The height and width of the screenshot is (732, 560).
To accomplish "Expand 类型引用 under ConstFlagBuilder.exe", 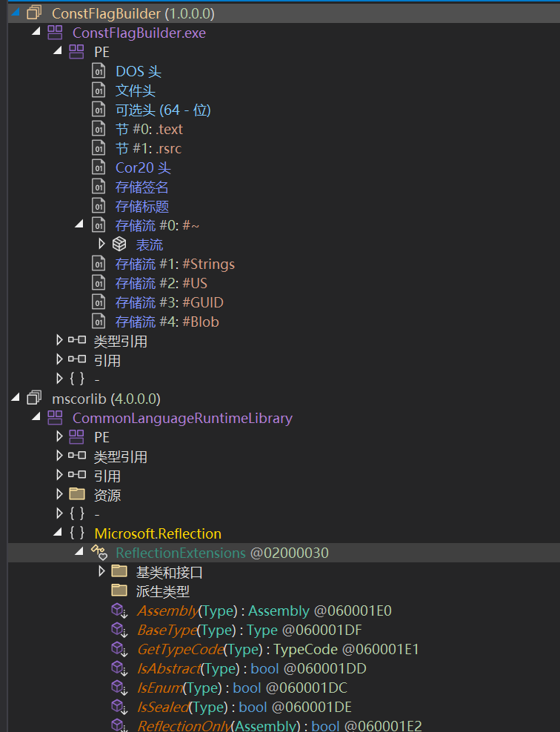I will (60, 341).
